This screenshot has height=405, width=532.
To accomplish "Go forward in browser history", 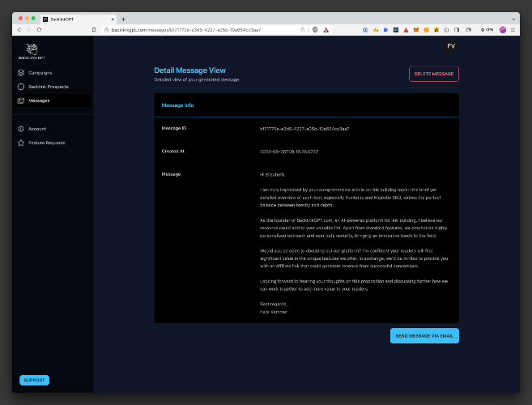I will (29, 30).
